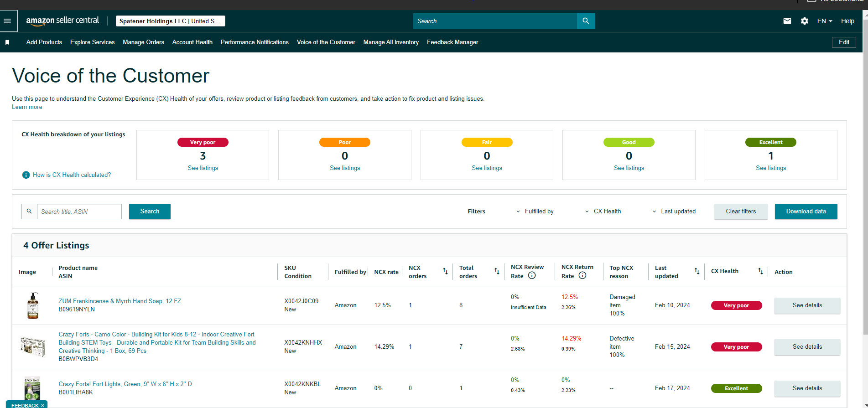Sort listings by Last updated arrows
Viewport: 868px width, 408px height.
pos(697,271)
